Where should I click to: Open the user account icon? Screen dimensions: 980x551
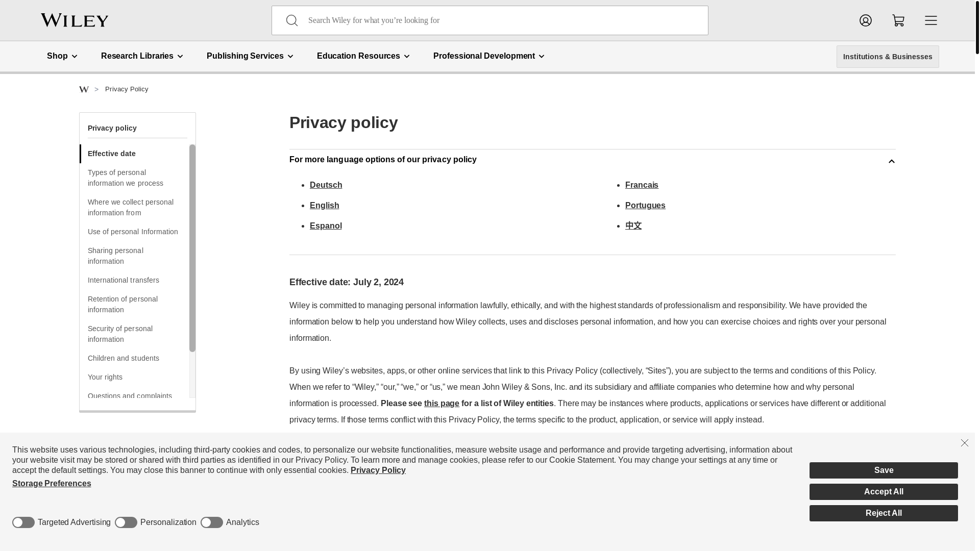coord(865,20)
